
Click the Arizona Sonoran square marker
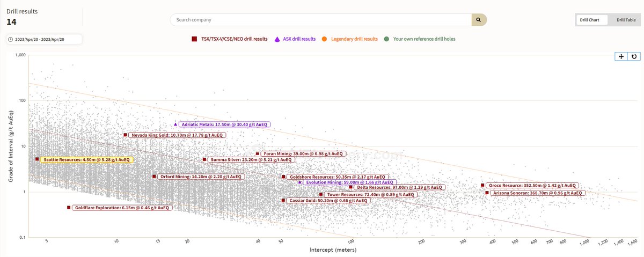[487, 192]
